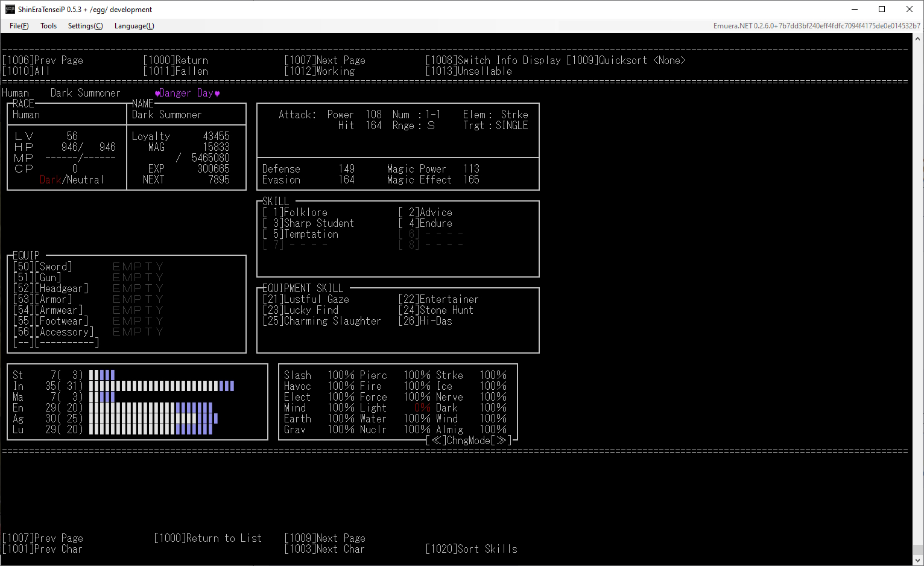
Task: Select [1006]Prev Page at top
Action: click(x=43, y=60)
